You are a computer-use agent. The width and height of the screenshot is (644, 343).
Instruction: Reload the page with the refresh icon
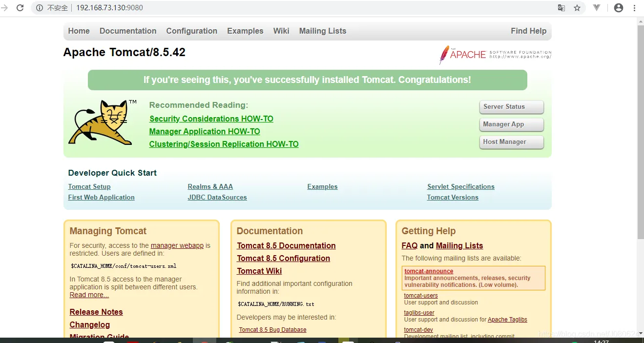20,8
